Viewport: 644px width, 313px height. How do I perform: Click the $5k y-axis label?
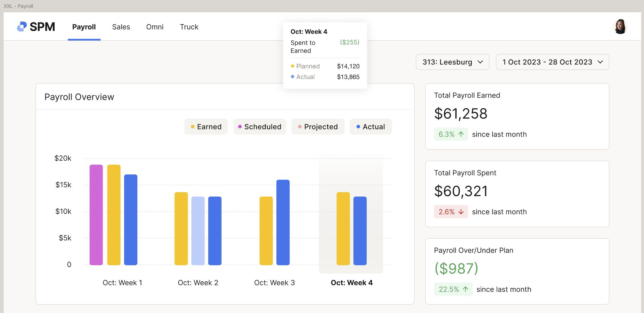pyautogui.click(x=65, y=238)
